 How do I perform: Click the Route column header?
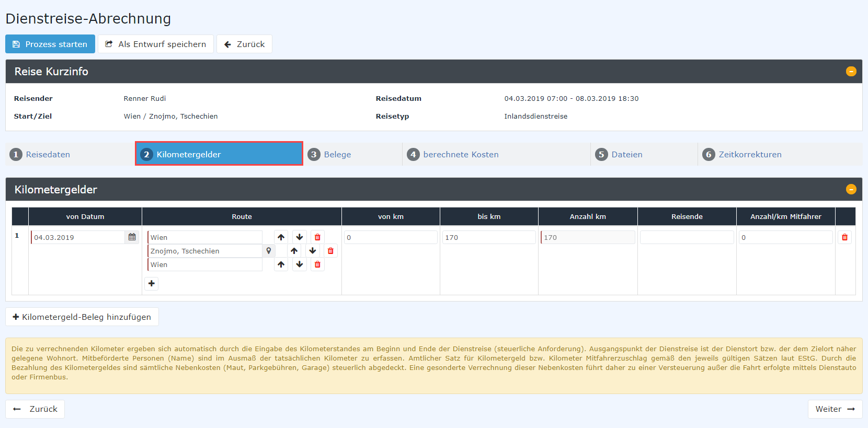242,216
